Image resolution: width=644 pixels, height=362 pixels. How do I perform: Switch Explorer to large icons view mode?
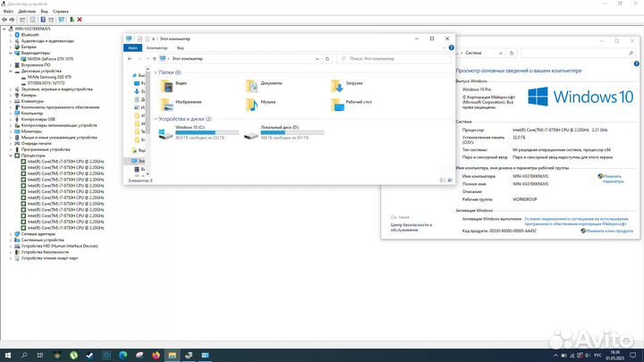450,181
